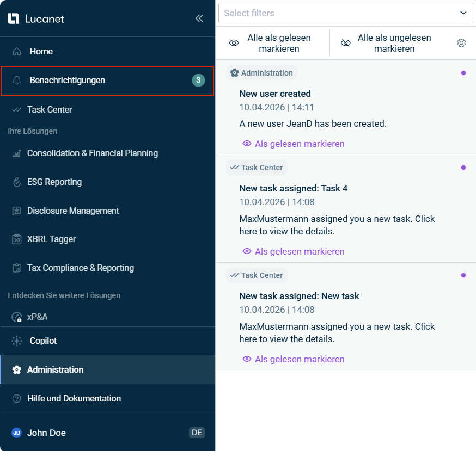This screenshot has width=476, height=451.
Task: Open New user created notification
Action: coord(275,94)
